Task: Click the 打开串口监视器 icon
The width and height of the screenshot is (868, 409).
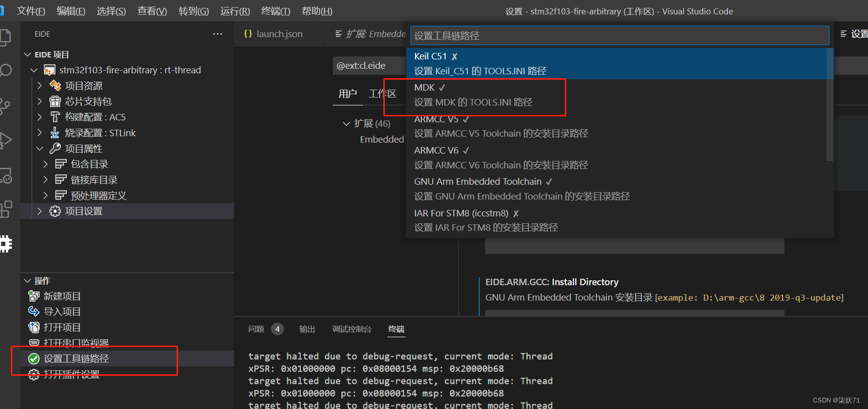Action: pyautogui.click(x=34, y=343)
